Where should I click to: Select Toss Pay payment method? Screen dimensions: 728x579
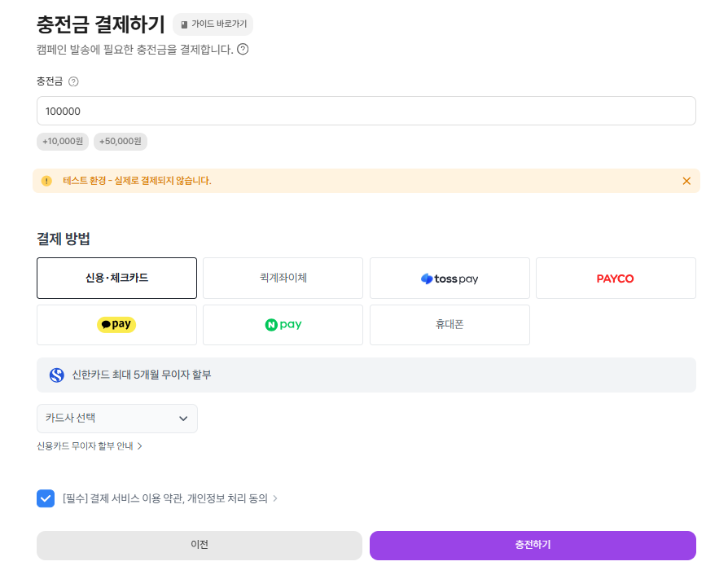pyautogui.click(x=450, y=279)
